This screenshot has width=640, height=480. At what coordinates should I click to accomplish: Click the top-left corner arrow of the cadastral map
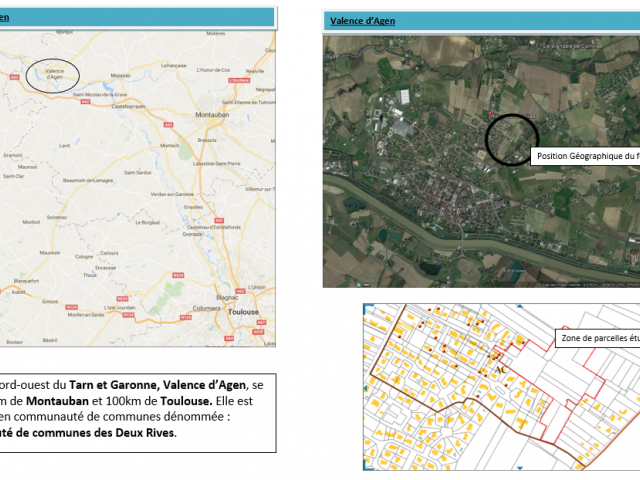point(366,308)
